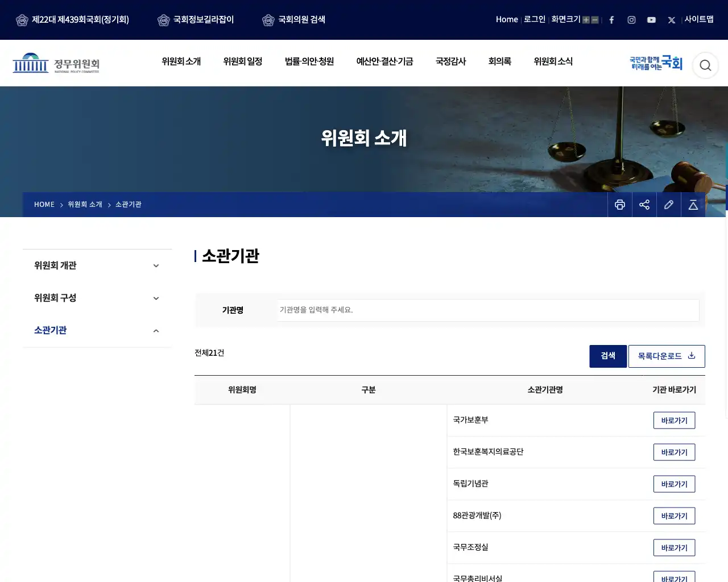Viewport: 728px width, 582px height.
Task: Click the 국회의원 검색 link
Action: [x=301, y=19]
